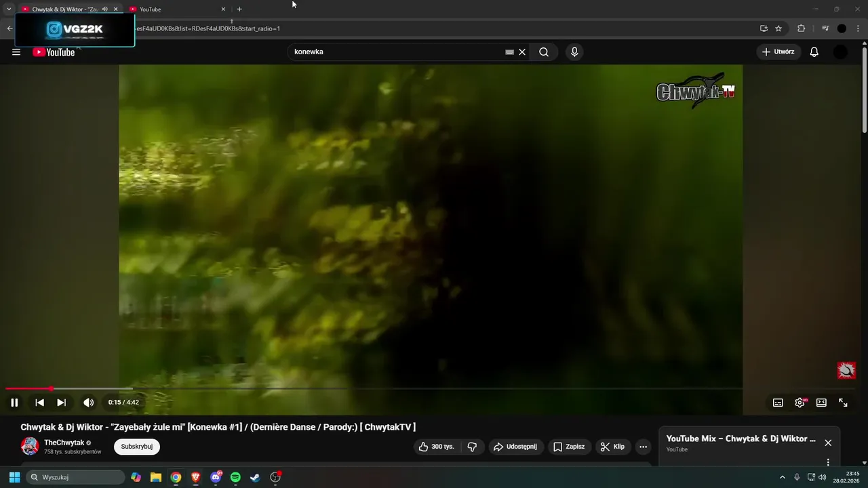
Task: Open Copilot from the taskbar
Action: tap(136, 477)
